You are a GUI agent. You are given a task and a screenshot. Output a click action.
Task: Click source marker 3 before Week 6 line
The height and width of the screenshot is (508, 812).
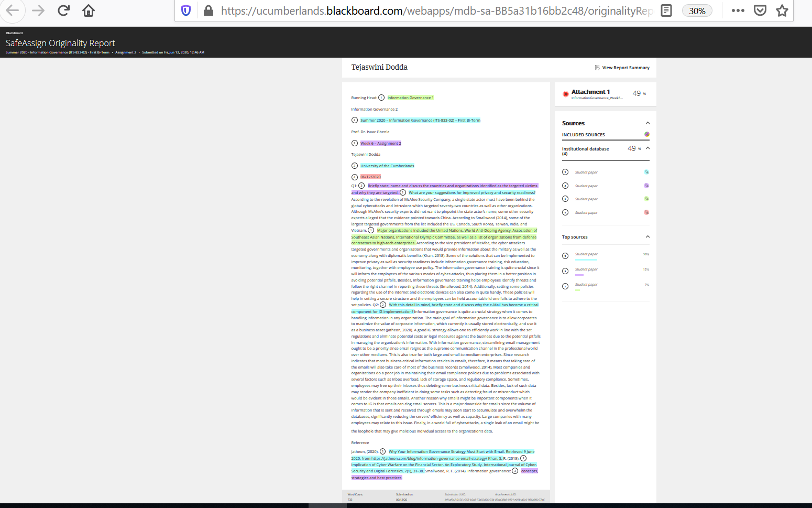355,143
